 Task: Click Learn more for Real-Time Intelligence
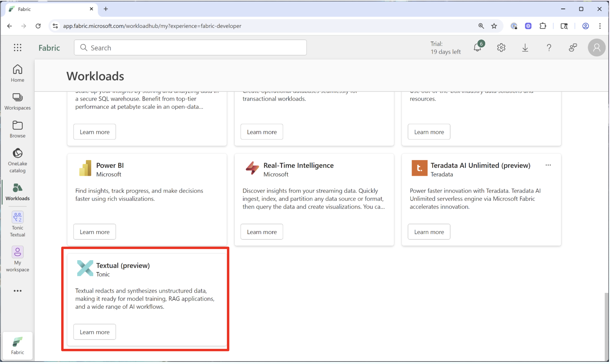262,232
